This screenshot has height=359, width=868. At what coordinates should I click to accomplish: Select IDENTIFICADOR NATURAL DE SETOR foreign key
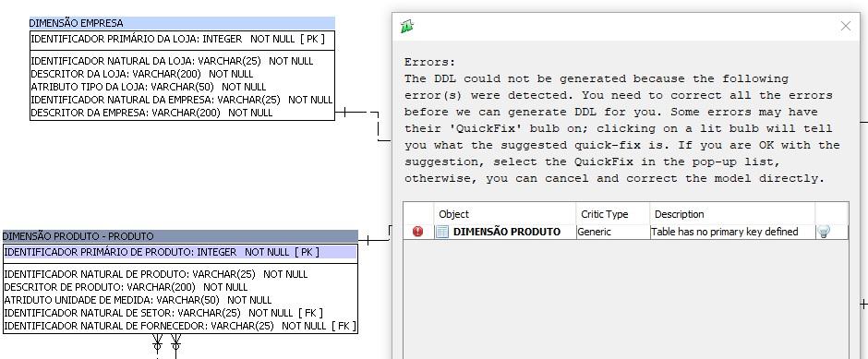[x=163, y=313]
